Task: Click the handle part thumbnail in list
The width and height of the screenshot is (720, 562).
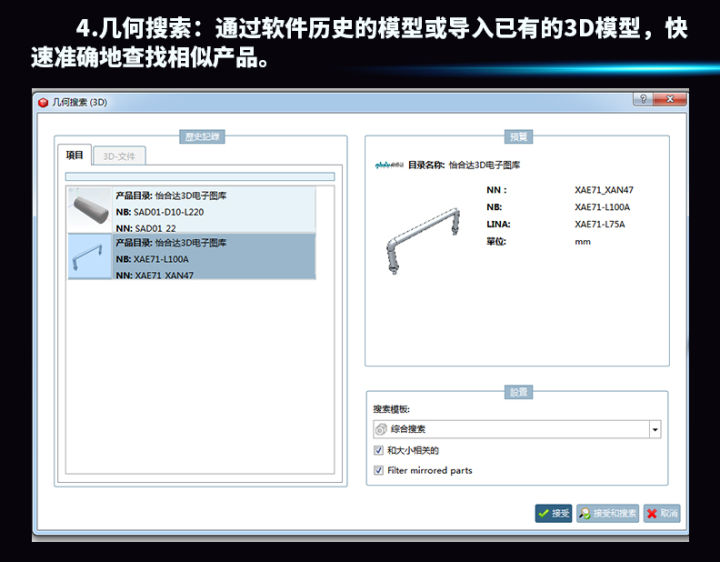Action: 90,256
